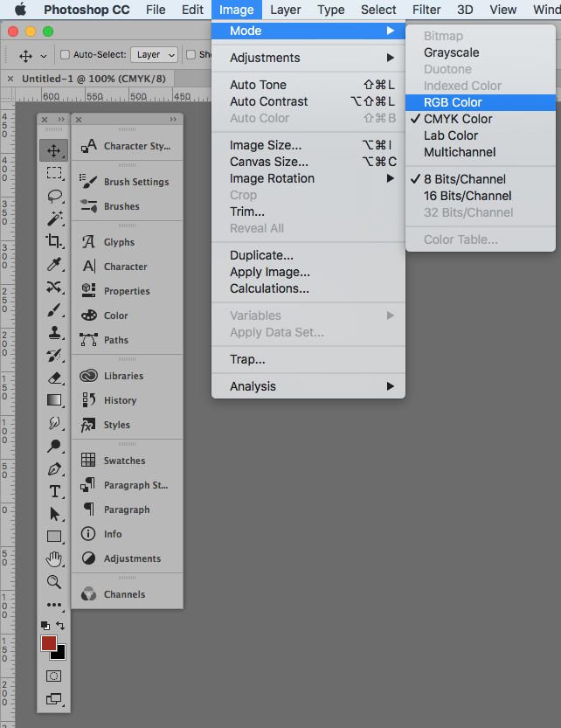Select the Hand tool

[x=54, y=559]
